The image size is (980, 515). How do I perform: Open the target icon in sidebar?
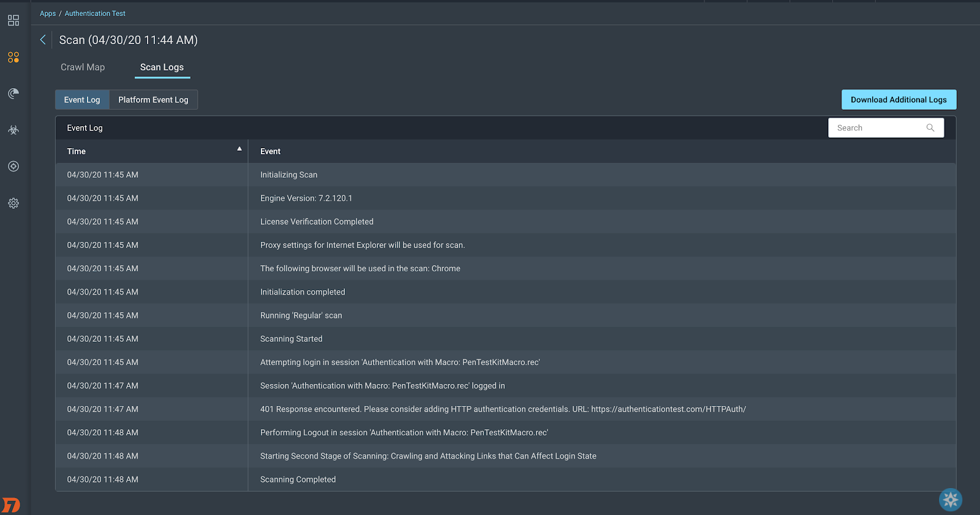[13, 167]
